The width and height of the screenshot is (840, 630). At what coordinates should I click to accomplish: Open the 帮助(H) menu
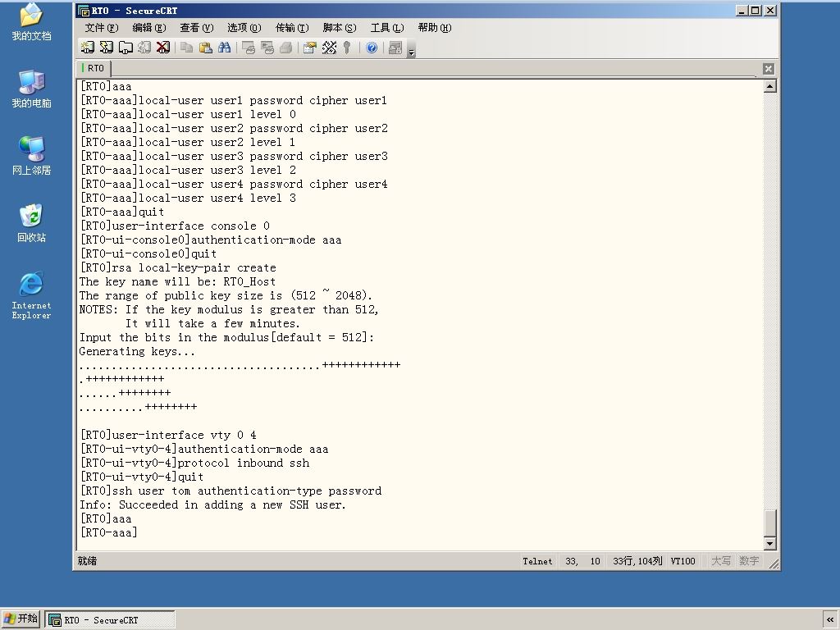(x=435, y=28)
